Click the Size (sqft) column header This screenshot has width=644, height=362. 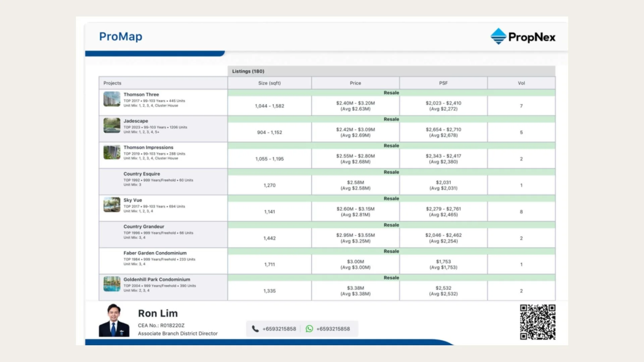[x=269, y=83]
